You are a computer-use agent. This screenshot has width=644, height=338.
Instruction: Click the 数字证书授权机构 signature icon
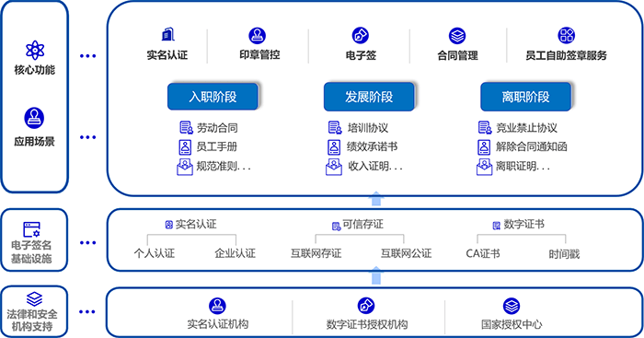coord(366,306)
